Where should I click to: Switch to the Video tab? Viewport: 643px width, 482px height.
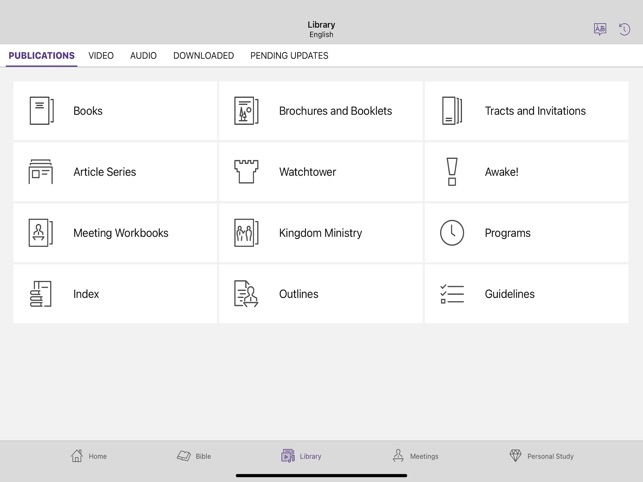pos(101,55)
